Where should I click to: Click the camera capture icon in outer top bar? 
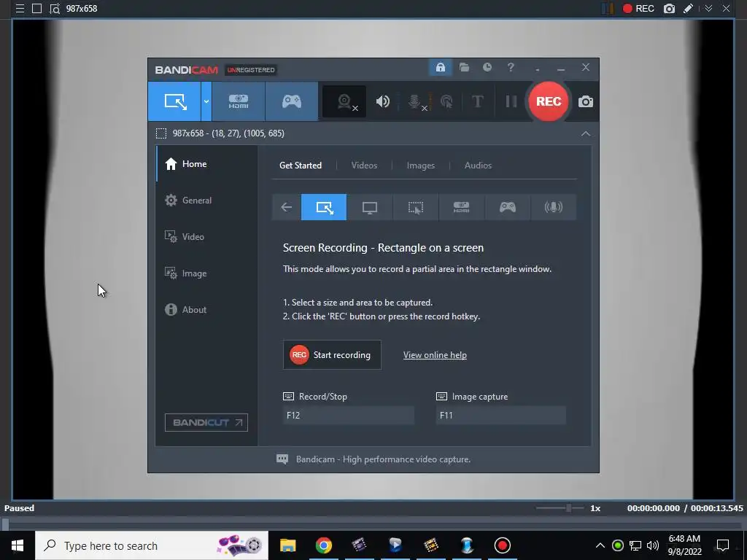tap(669, 9)
